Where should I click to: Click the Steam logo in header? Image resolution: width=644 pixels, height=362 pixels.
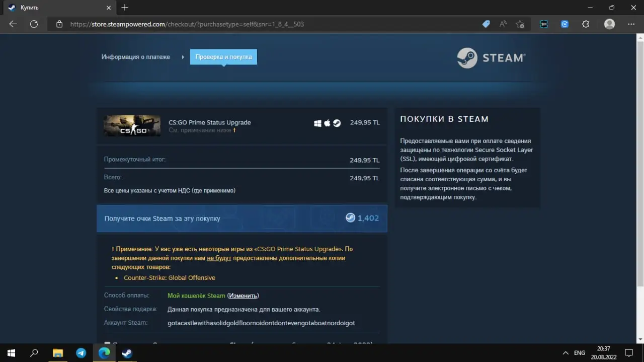click(x=491, y=58)
